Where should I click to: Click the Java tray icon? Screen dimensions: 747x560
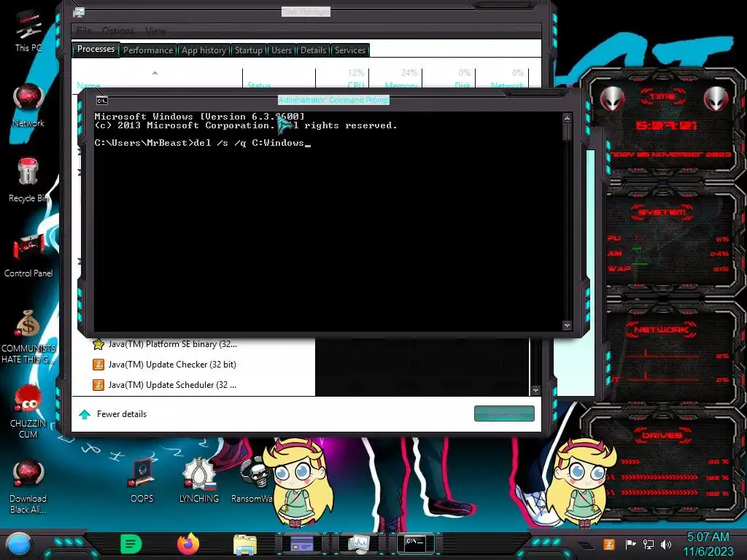point(609,544)
